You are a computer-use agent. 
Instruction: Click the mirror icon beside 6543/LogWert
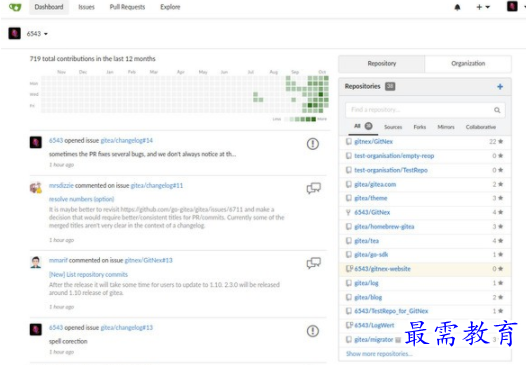(x=349, y=325)
